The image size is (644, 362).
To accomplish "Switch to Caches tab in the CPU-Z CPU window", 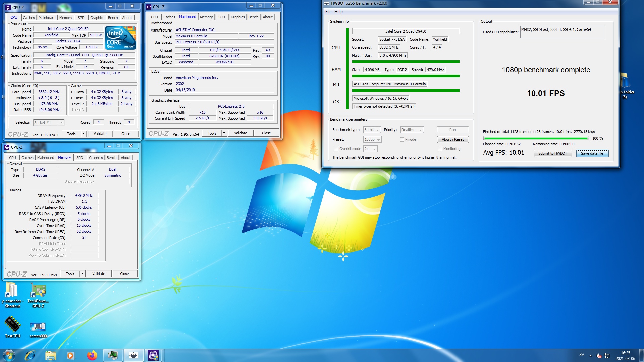I will 29,18.
